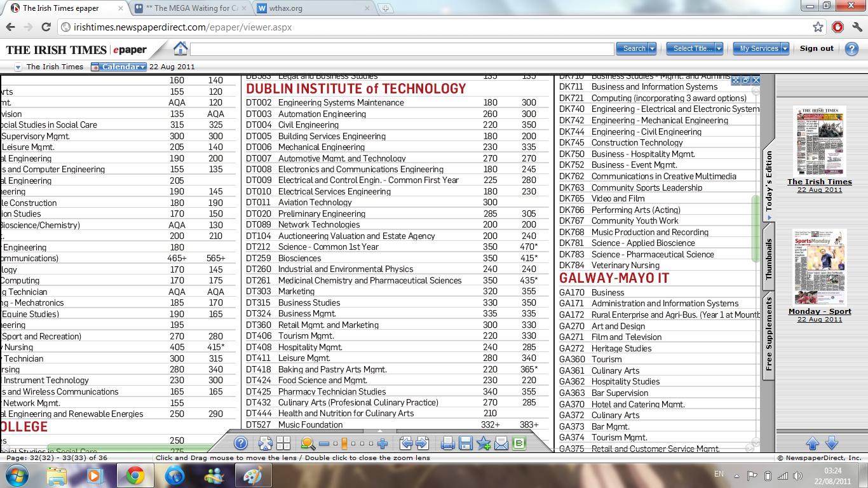Open new tab in Chrome
This screenshot has width=868, height=488.
(385, 8)
